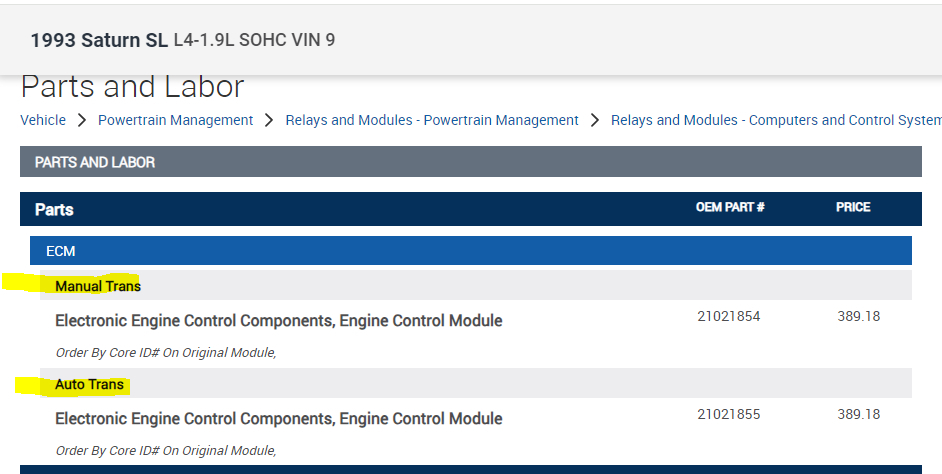
Task: Click chevron before Relays and Modules - Computers breadcrumb
Action: pyautogui.click(x=595, y=120)
